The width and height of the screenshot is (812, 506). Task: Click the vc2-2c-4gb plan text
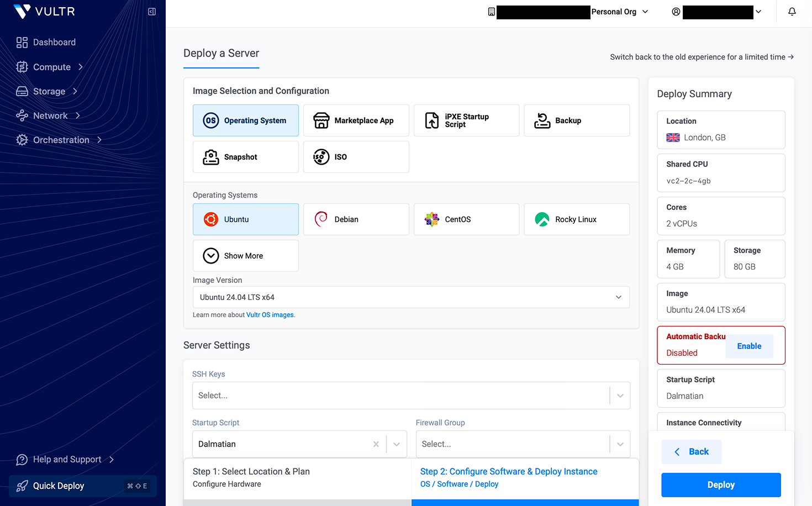688,181
